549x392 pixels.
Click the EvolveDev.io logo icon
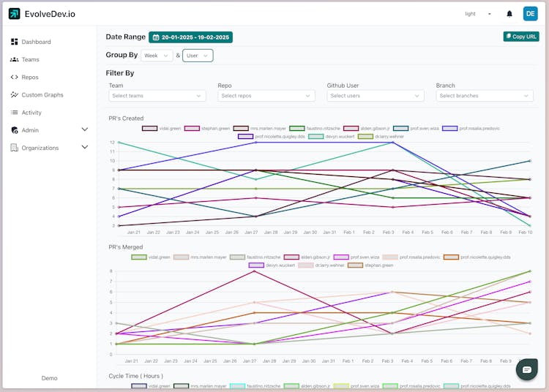(x=15, y=14)
